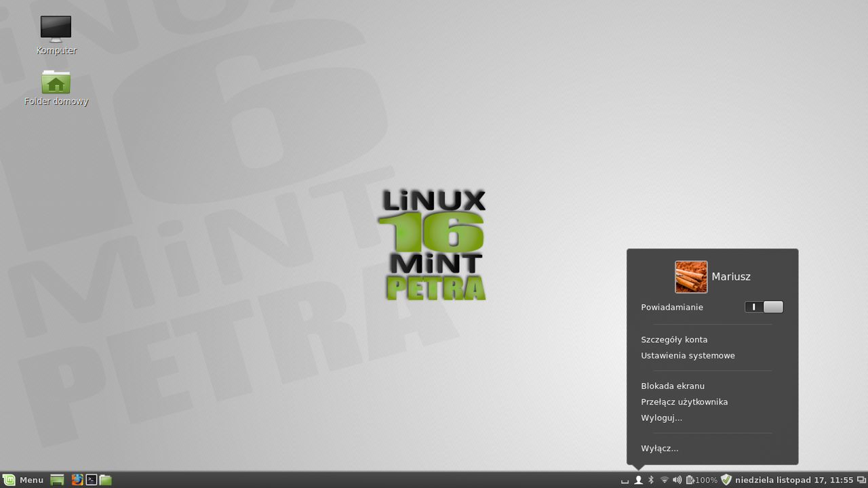Launch the Terminal from the panel

[x=92, y=480]
